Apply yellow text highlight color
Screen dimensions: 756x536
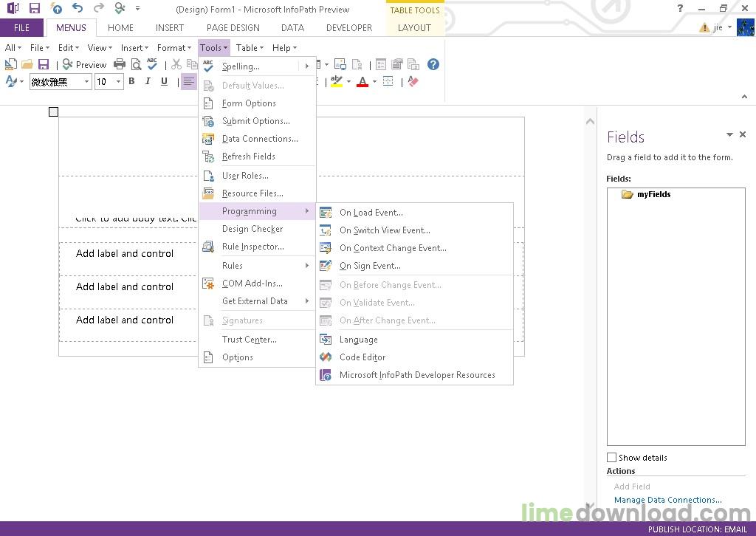tap(337, 81)
